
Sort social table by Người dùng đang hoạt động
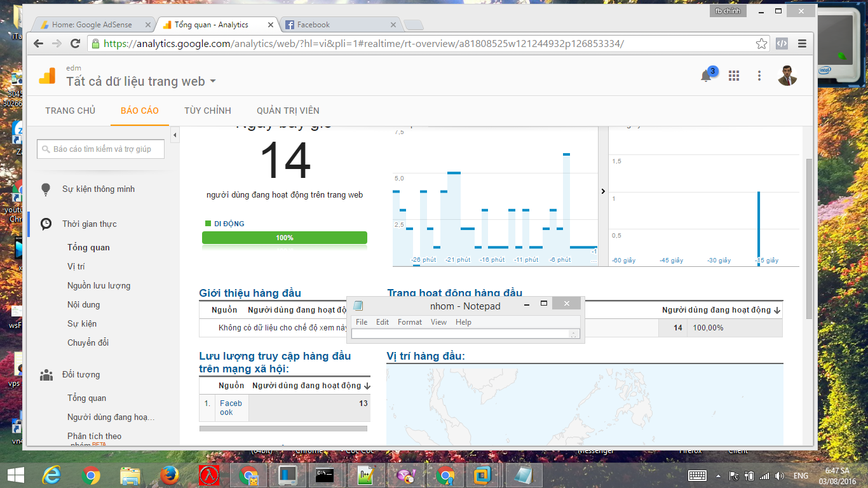click(x=311, y=386)
